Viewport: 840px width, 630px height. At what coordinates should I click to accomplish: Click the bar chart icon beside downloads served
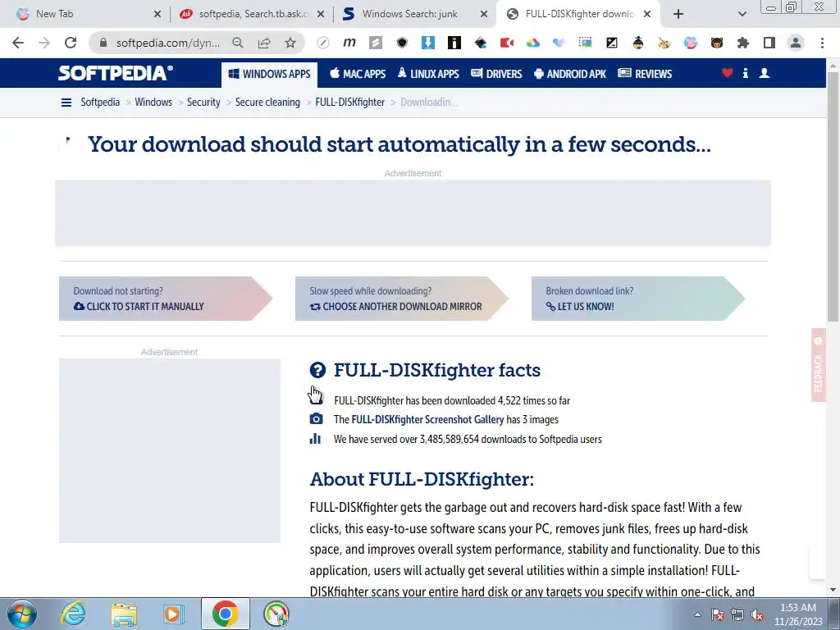pyautogui.click(x=315, y=439)
